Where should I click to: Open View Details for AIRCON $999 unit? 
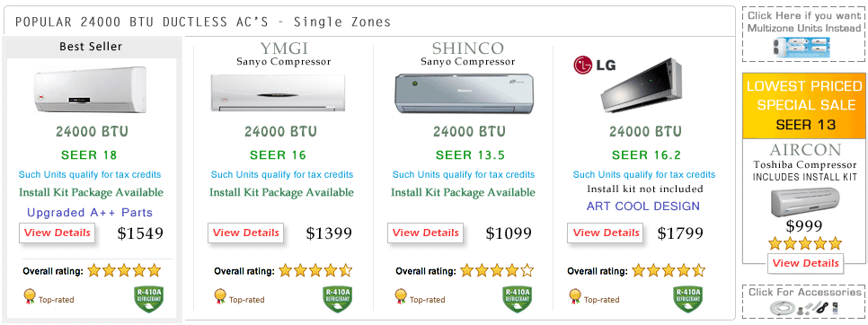tap(805, 263)
